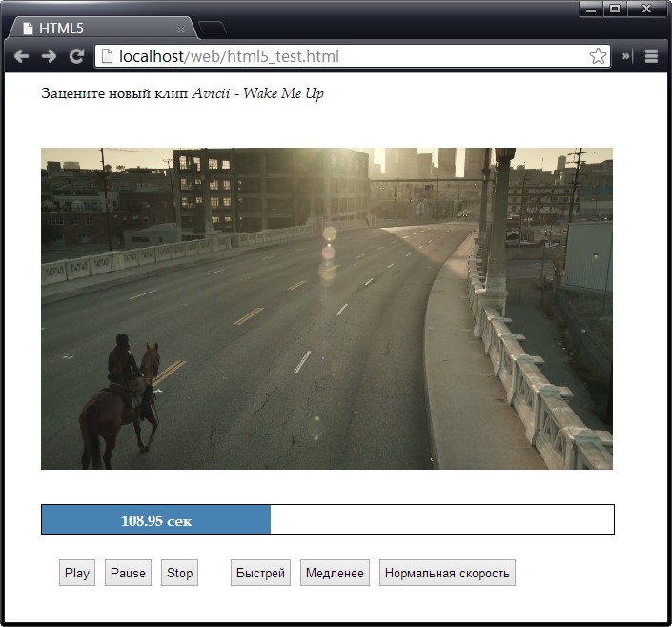Click the blue filled part of the progress bar
672x627 pixels.
(156, 519)
